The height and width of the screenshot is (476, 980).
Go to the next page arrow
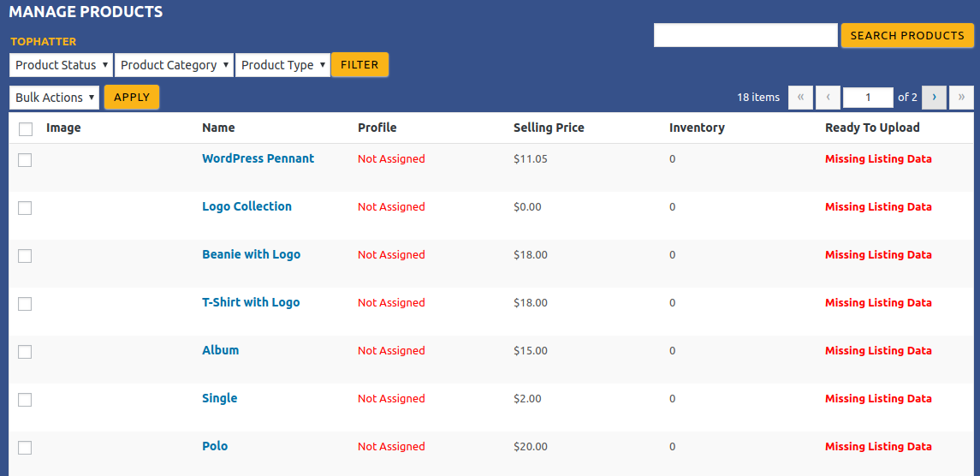(934, 98)
